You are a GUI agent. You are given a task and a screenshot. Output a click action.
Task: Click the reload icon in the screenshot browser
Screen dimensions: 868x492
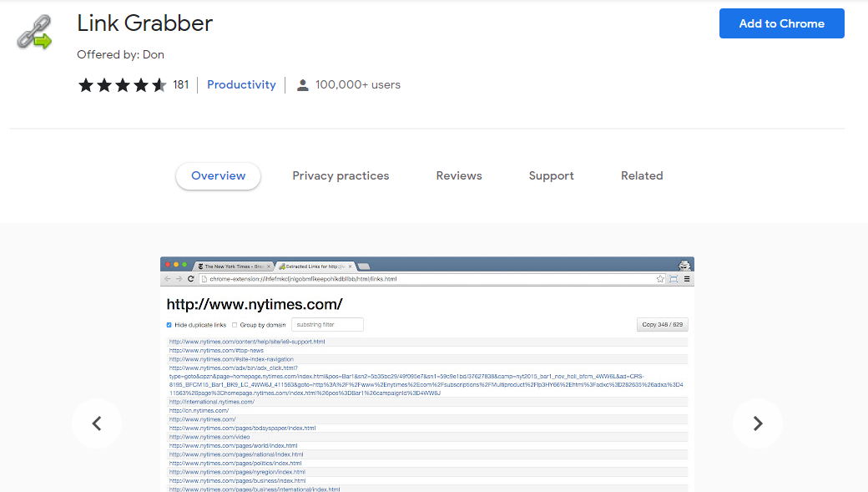coord(191,278)
